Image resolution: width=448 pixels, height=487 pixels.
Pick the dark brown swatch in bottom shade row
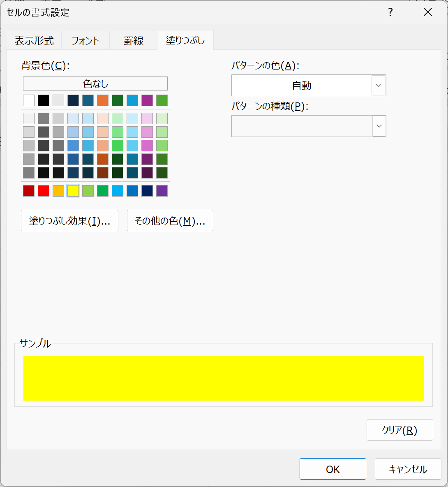103,173
